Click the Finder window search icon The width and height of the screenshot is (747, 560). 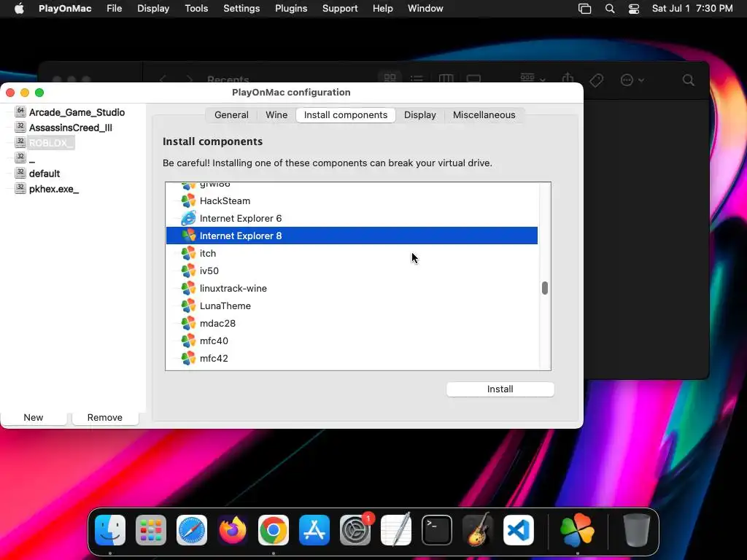coord(689,80)
